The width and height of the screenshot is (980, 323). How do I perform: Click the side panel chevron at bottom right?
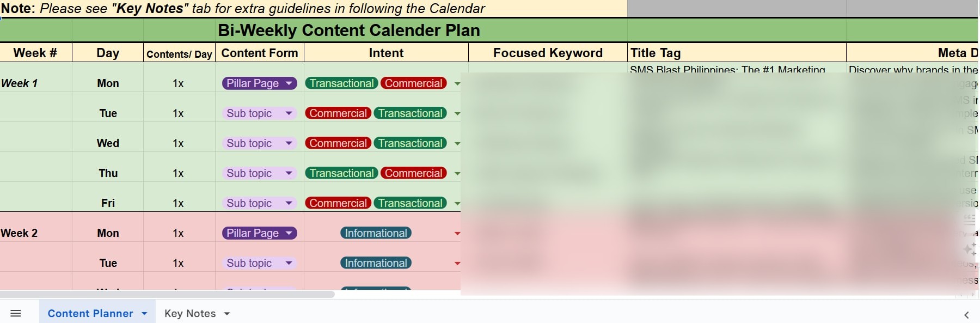click(x=966, y=315)
